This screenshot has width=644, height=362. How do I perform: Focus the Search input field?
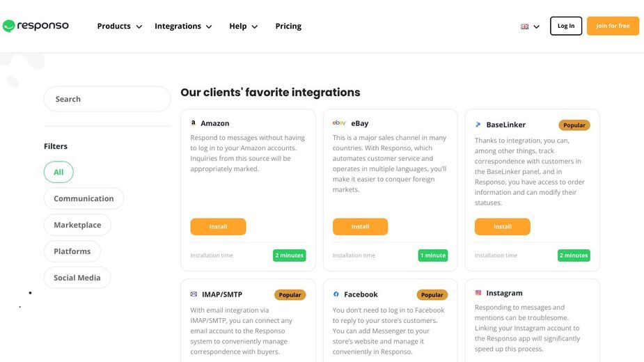point(107,99)
